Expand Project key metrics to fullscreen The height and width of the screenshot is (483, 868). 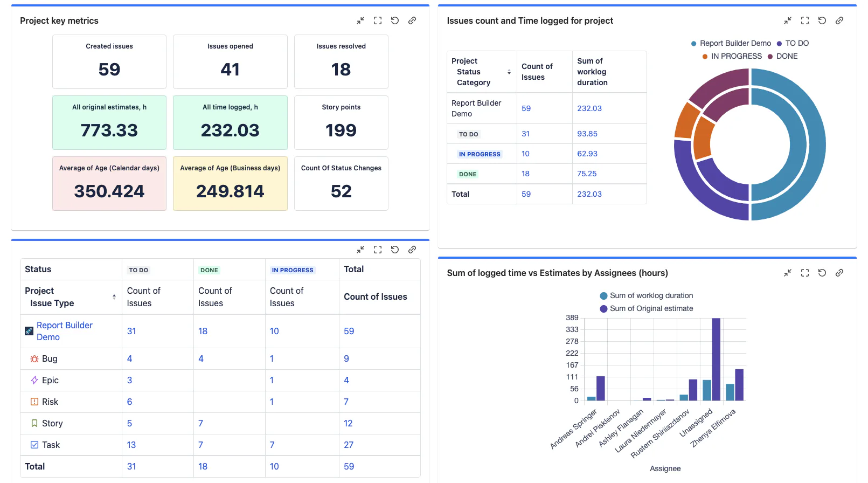[x=378, y=20]
